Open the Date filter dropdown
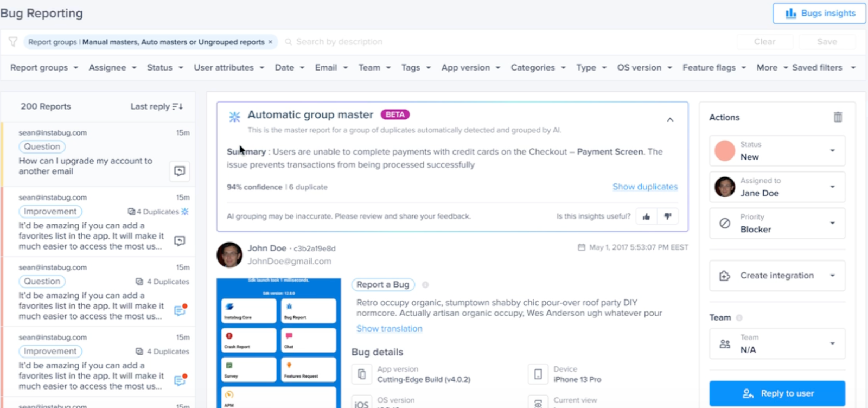The height and width of the screenshot is (408, 868). pyautogui.click(x=289, y=68)
